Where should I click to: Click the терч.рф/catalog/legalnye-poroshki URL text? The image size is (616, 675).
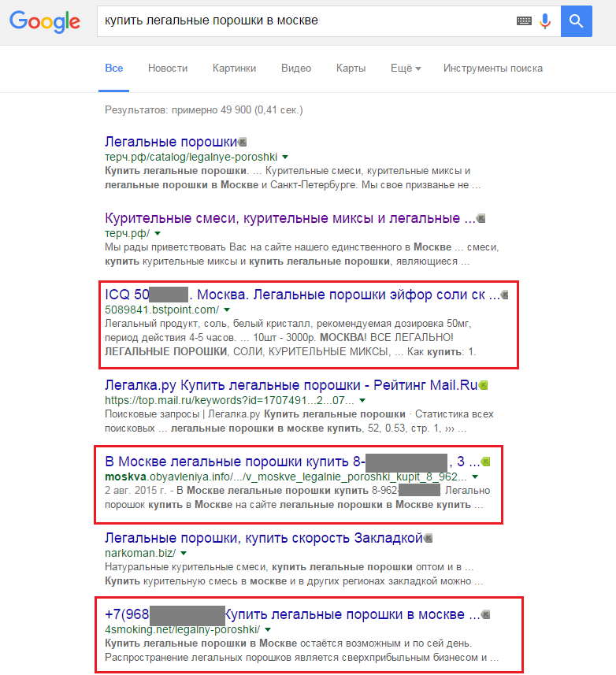point(191,157)
